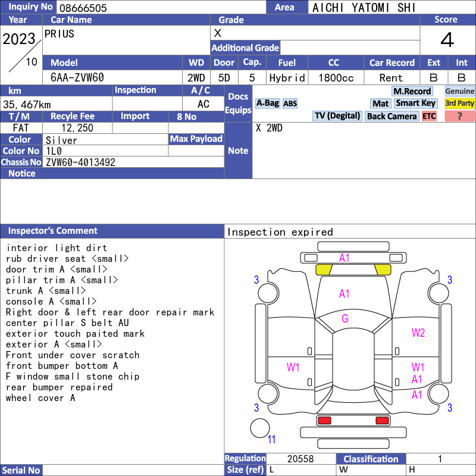Click the car name PRIUS

59,34
